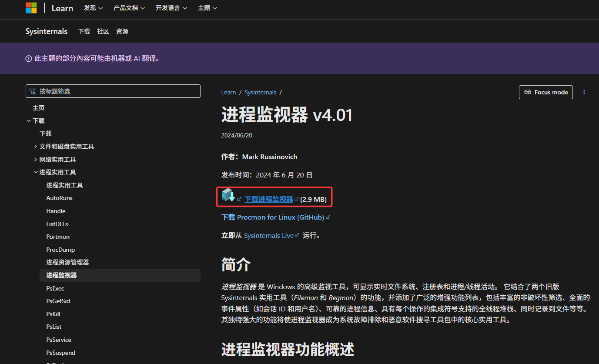599x364 pixels.
Task: Open the 主题 dropdown menu
Action: [207, 8]
